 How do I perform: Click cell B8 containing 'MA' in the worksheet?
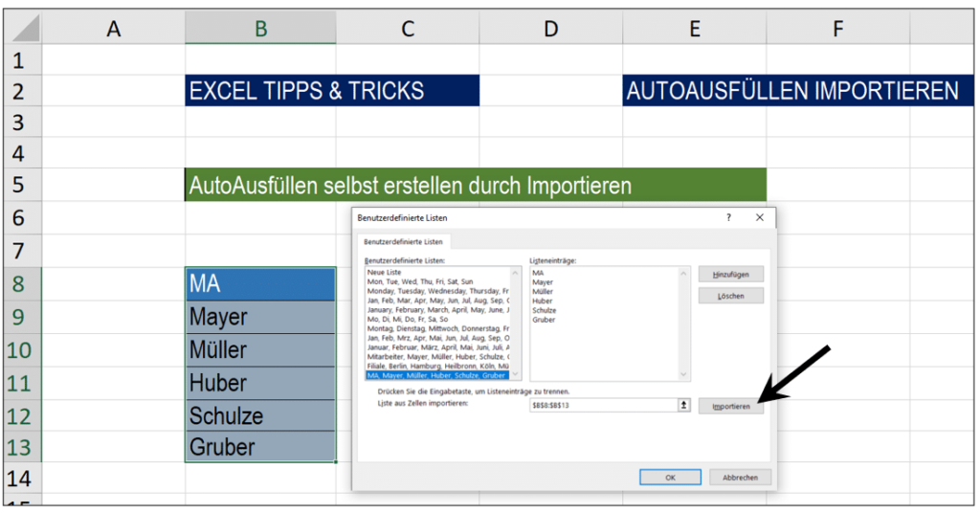[x=260, y=284]
